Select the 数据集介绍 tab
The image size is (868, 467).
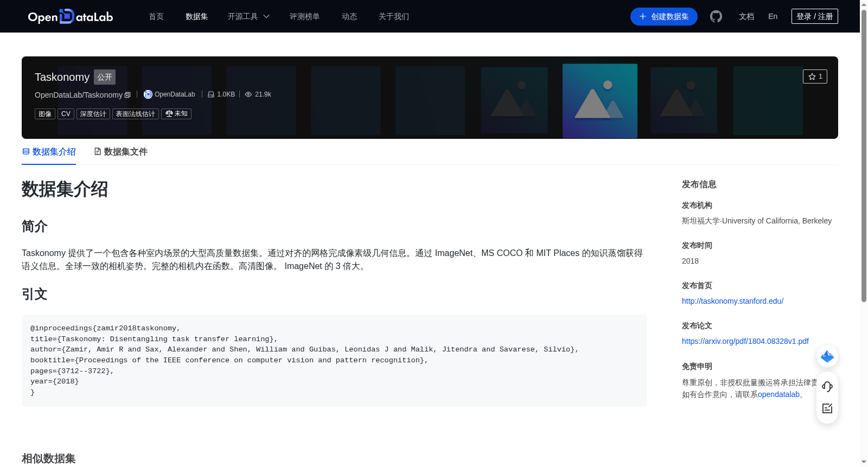49,152
